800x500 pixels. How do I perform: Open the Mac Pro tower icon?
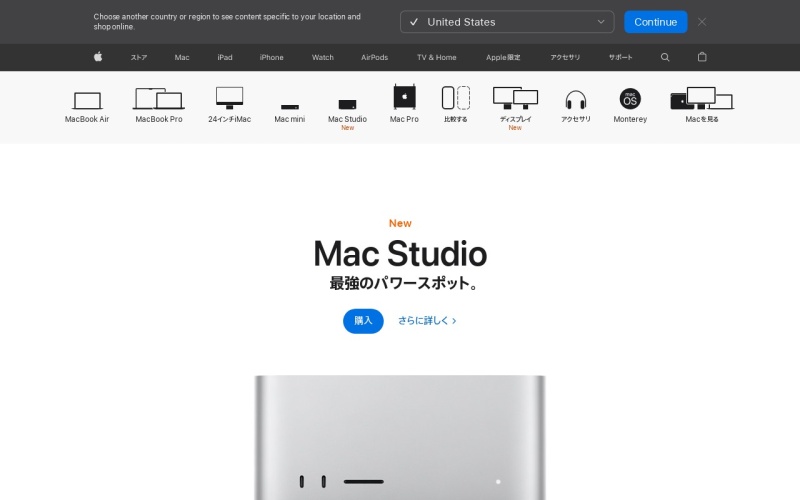tap(404, 97)
